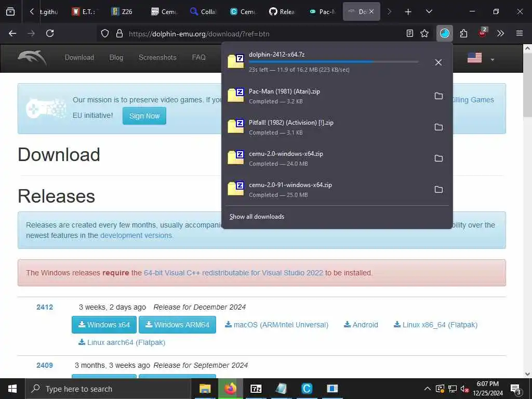Viewport: 532px width, 399px height.
Task: Download Linux aarch64 (Flatpak) build
Action: (x=122, y=342)
